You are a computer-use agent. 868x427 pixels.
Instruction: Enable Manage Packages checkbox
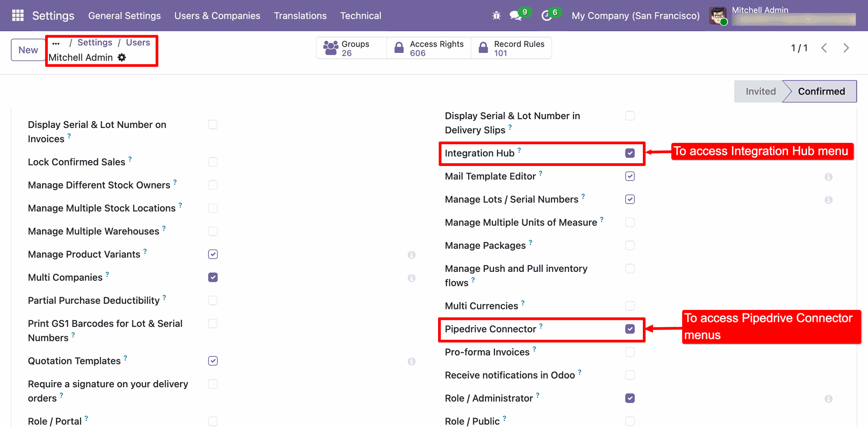(630, 245)
